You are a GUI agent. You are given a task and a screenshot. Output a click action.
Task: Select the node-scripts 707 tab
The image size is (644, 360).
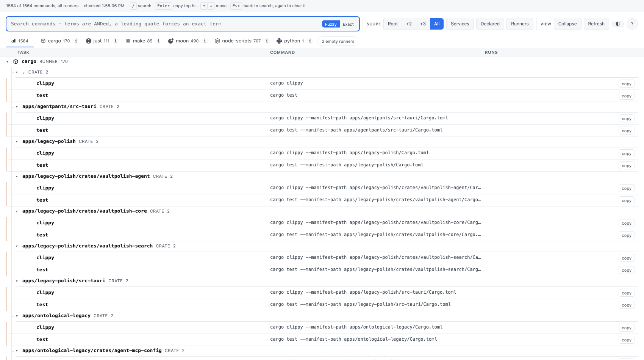click(x=238, y=41)
